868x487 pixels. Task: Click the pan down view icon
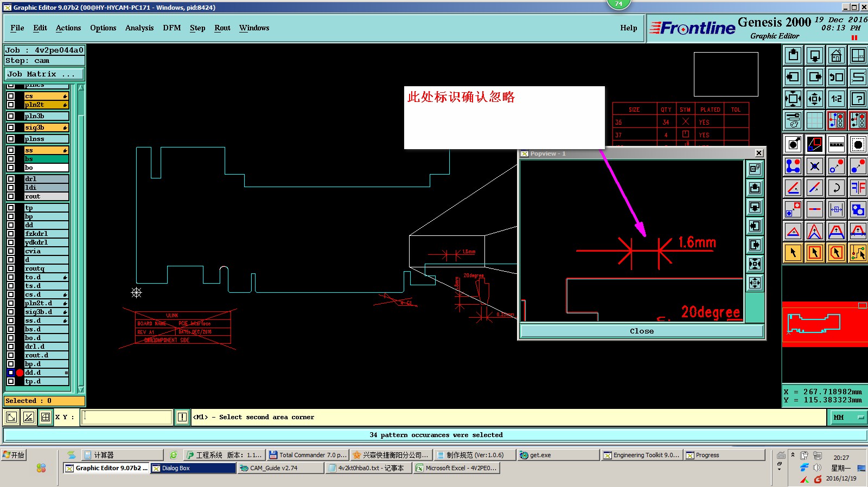tap(815, 55)
